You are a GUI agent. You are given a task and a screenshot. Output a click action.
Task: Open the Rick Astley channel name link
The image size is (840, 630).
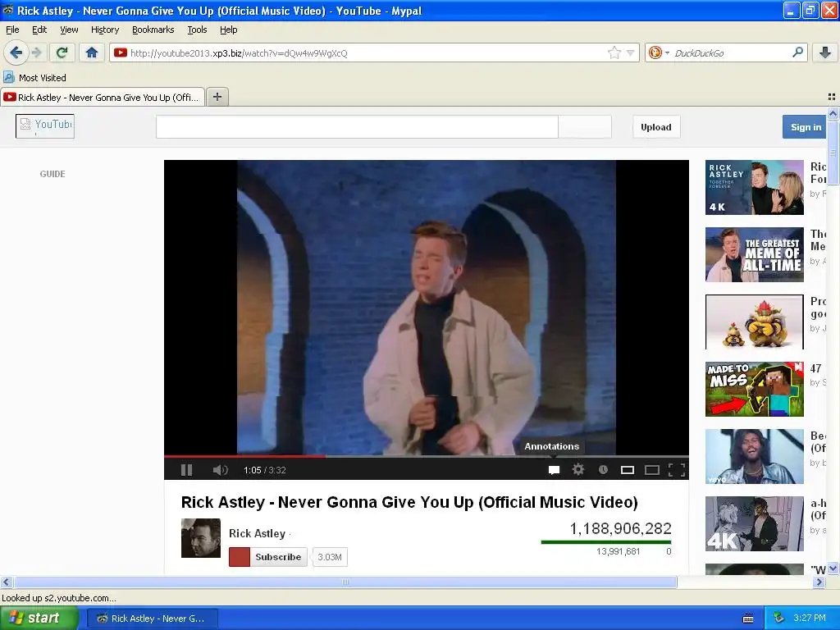(257, 533)
